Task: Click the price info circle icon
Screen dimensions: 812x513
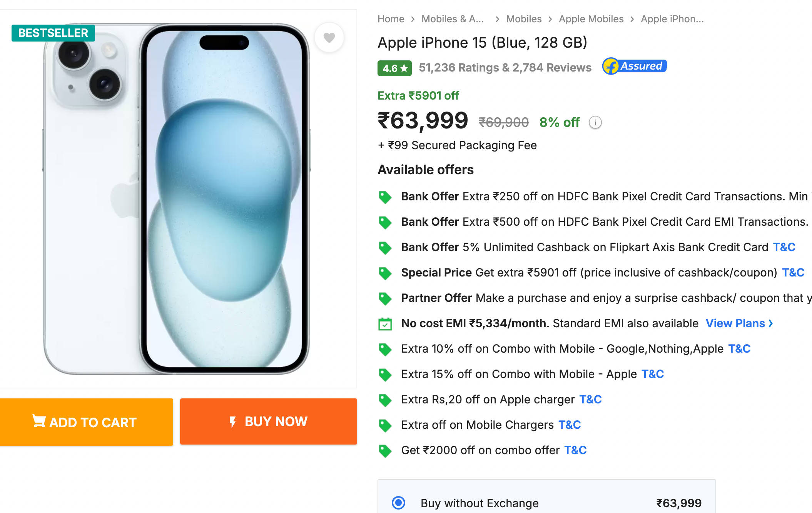Action: point(595,123)
